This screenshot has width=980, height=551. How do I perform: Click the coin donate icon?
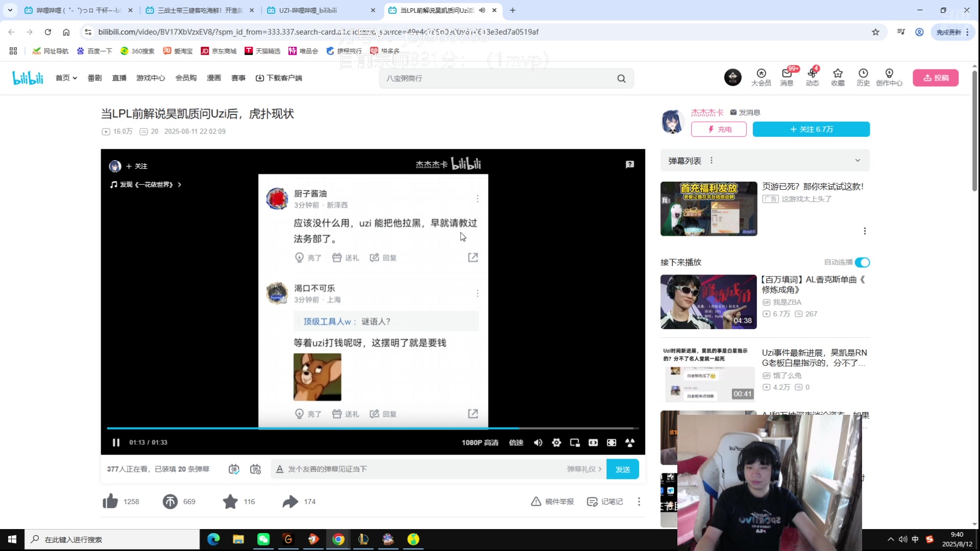pos(170,502)
